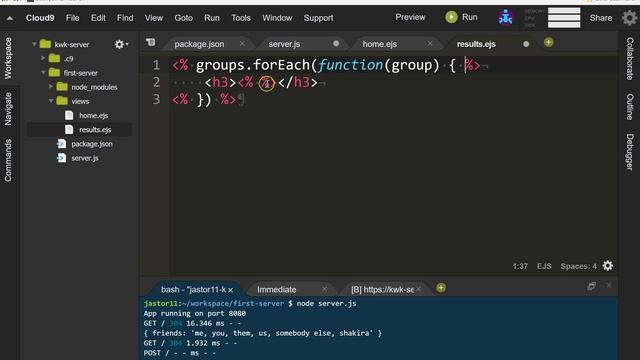Switch to Immediate console tab

[x=276, y=289]
